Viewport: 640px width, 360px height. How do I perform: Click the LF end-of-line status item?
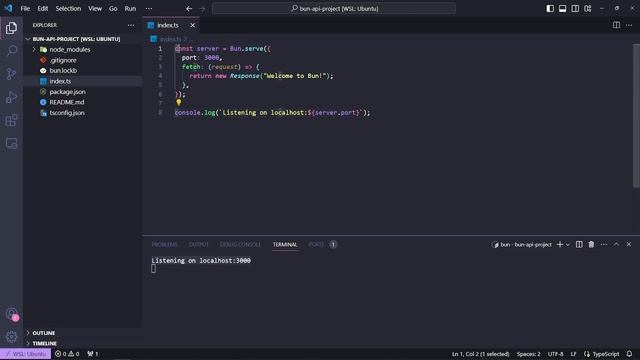[573, 354]
